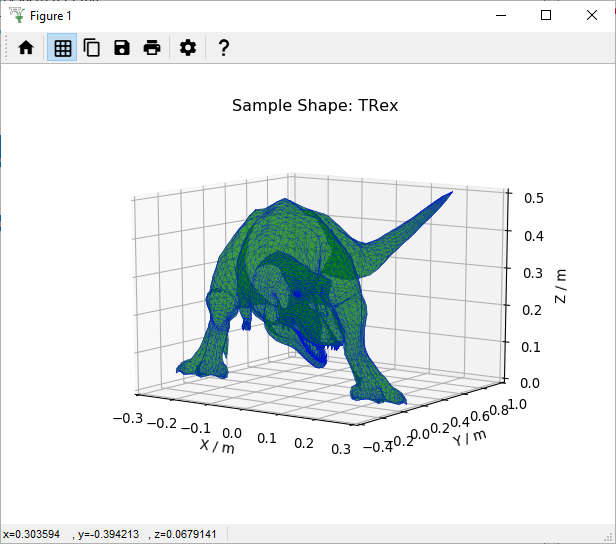Click the 'Y / m' axis label
Viewport: 616px width, 544px height.
469,435
